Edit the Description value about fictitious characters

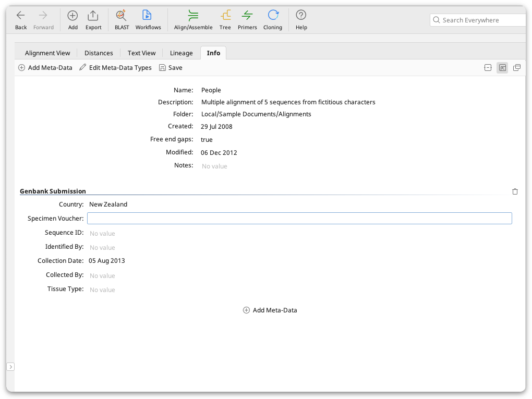coord(288,102)
